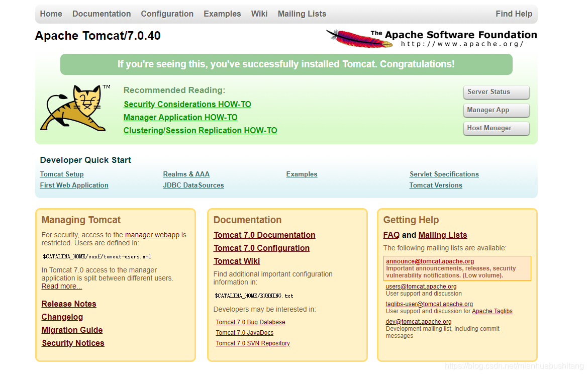The height and width of the screenshot is (375, 588).
Task: Click the Getting Help panel heading
Action: (411, 220)
